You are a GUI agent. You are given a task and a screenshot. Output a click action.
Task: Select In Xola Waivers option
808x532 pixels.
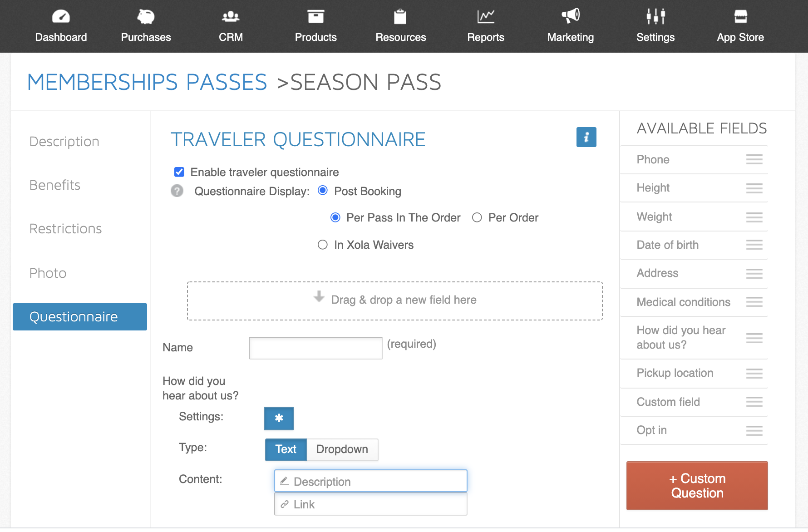[x=323, y=245]
